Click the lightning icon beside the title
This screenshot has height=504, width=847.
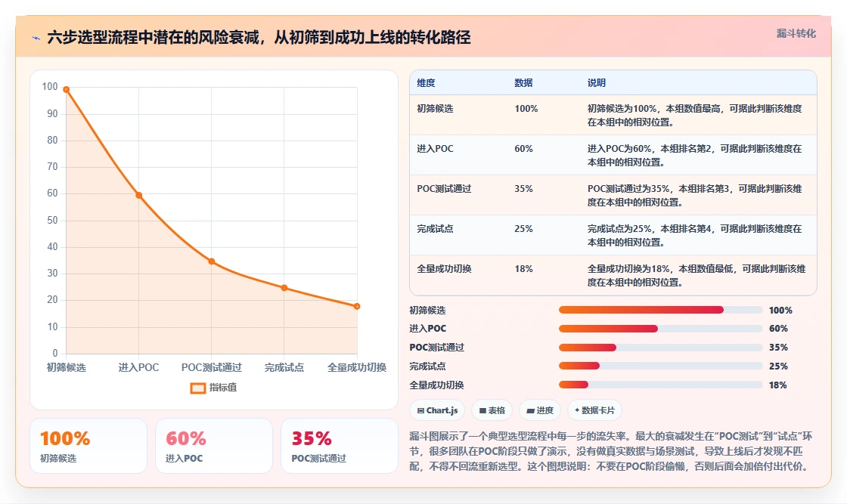point(36,38)
